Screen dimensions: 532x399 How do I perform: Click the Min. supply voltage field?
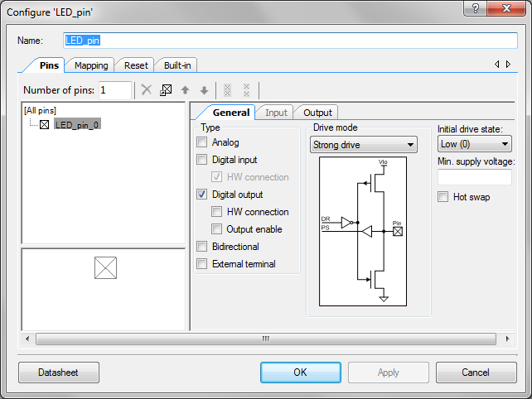click(x=474, y=176)
